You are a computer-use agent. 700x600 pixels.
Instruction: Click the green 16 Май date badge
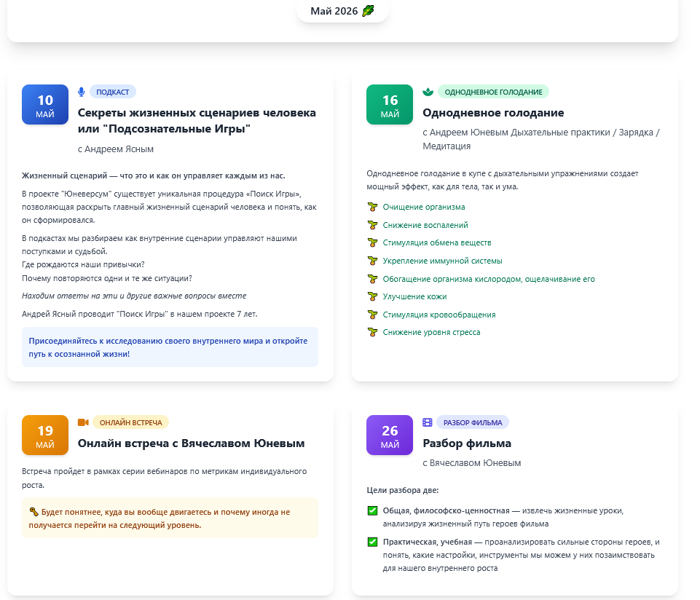click(x=390, y=105)
